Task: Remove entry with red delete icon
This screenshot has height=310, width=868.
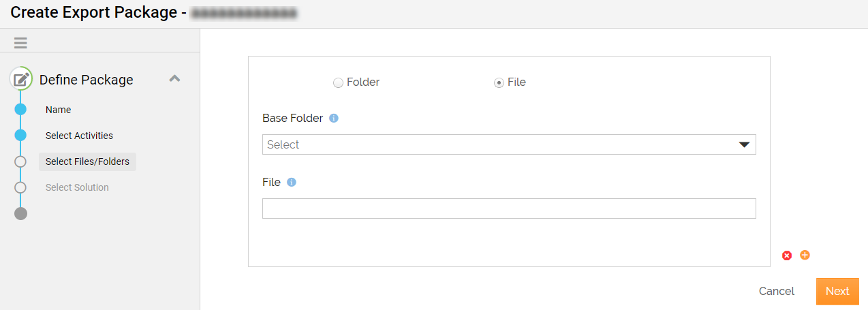Action: coord(787,255)
